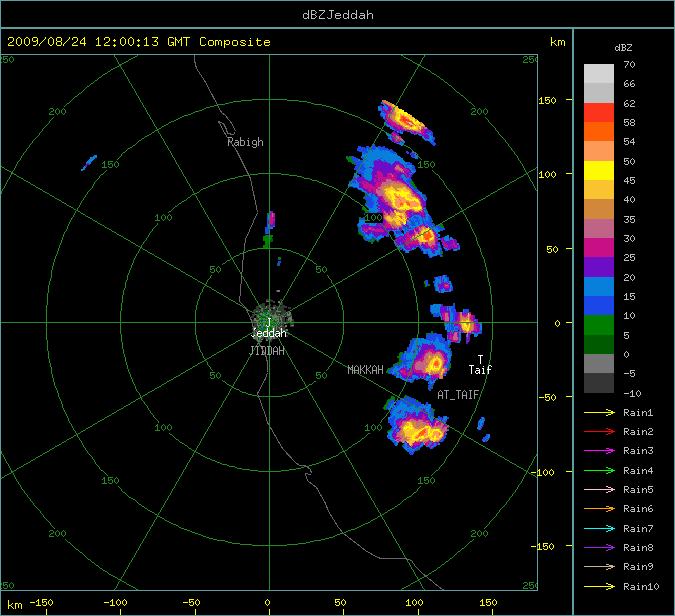Click the MAKKAH city label on the map
The height and width of the screenshot is (616, 675).
[365, 370]
